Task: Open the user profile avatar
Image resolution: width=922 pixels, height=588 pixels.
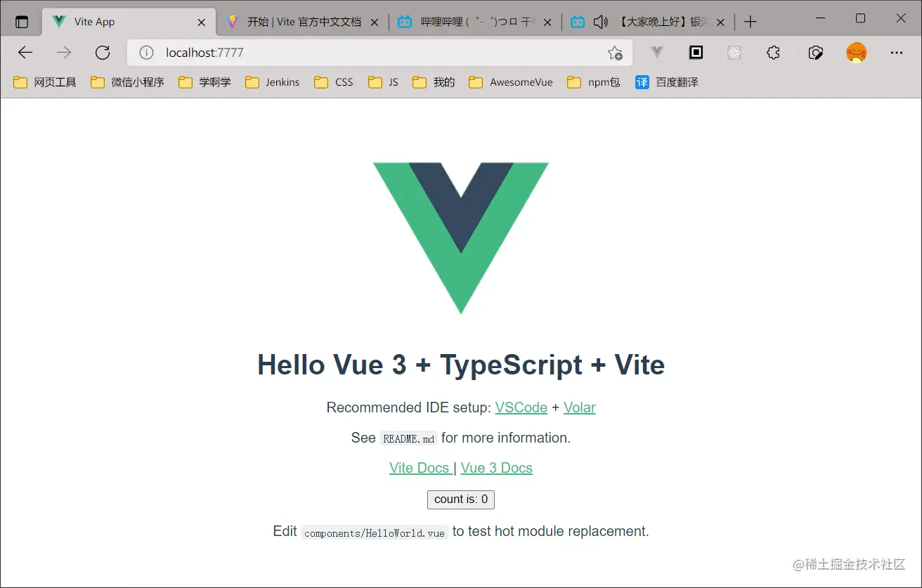Action: pos(857,53)
